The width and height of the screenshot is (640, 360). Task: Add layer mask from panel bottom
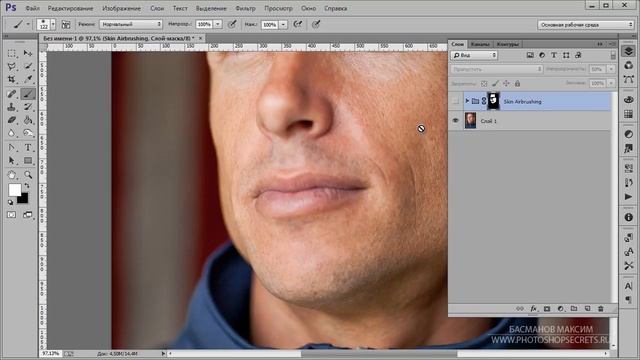click(x=547, y=309)
